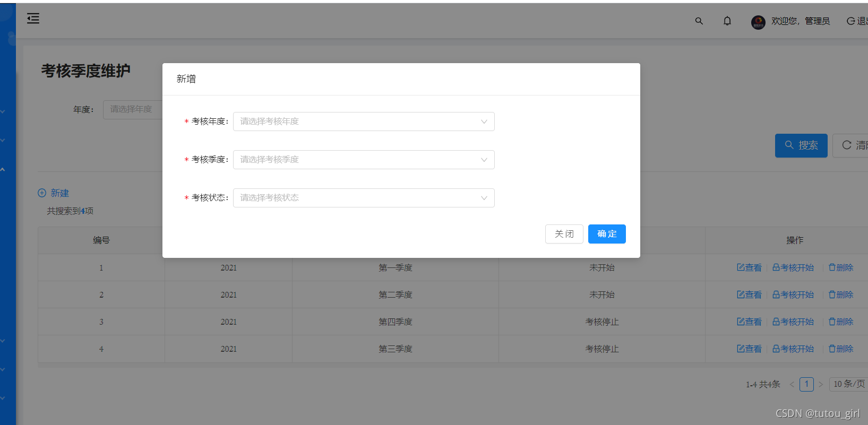Start assessment for row 4 第三季度
Image resolution: width=868 pixels, height=425 pixels.
(x=793, y=349)
